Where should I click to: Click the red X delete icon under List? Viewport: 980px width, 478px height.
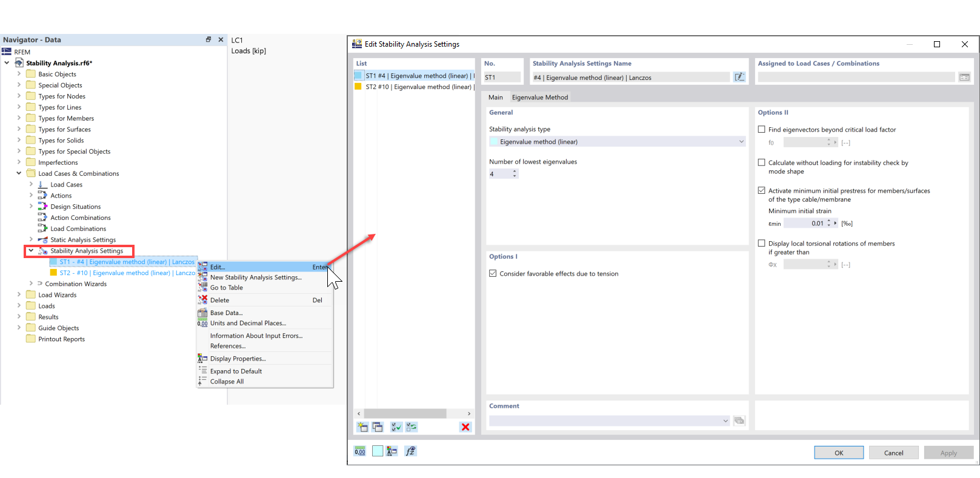[465, 427]
